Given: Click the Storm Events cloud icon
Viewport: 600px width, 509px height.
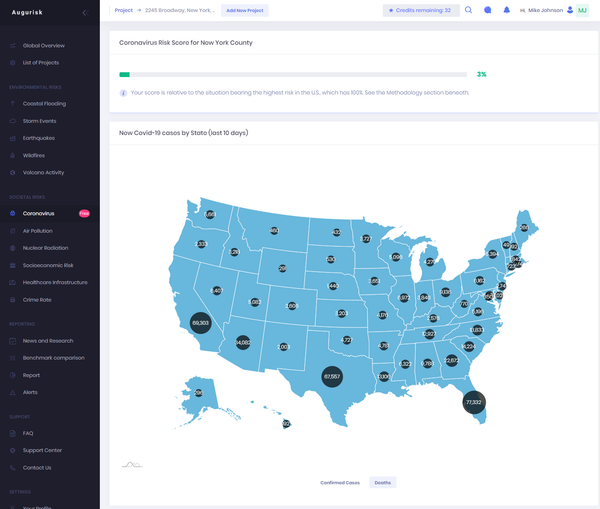Looking at the screenshot, I should [13, 121].
